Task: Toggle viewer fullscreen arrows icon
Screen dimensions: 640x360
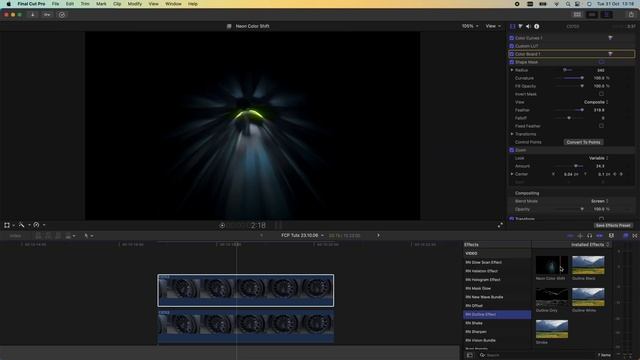Action: 500,225
